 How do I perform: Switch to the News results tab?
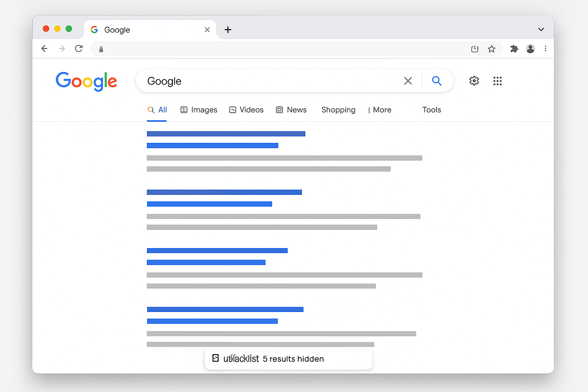(x=291, y=110)
